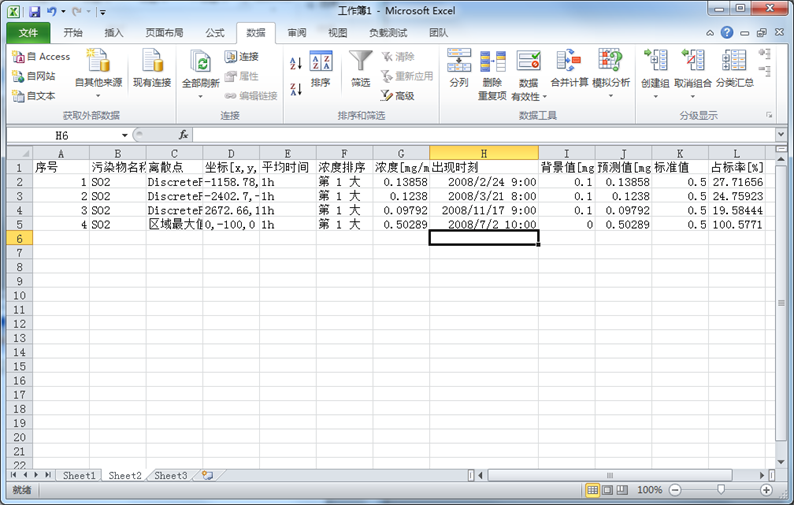Switch to Page Break Preview in status bar

click(622, 490)
